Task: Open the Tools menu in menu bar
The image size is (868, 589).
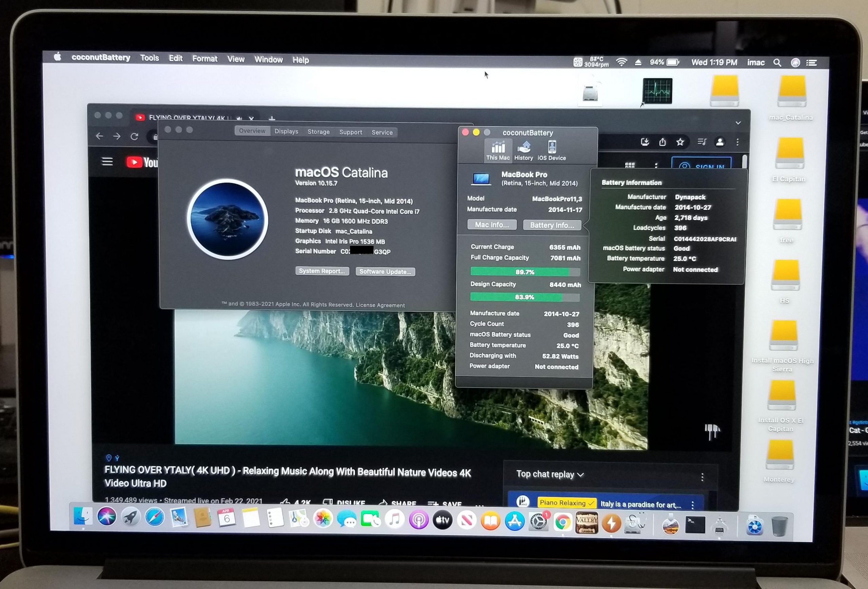Action: [x=150, y=58]
